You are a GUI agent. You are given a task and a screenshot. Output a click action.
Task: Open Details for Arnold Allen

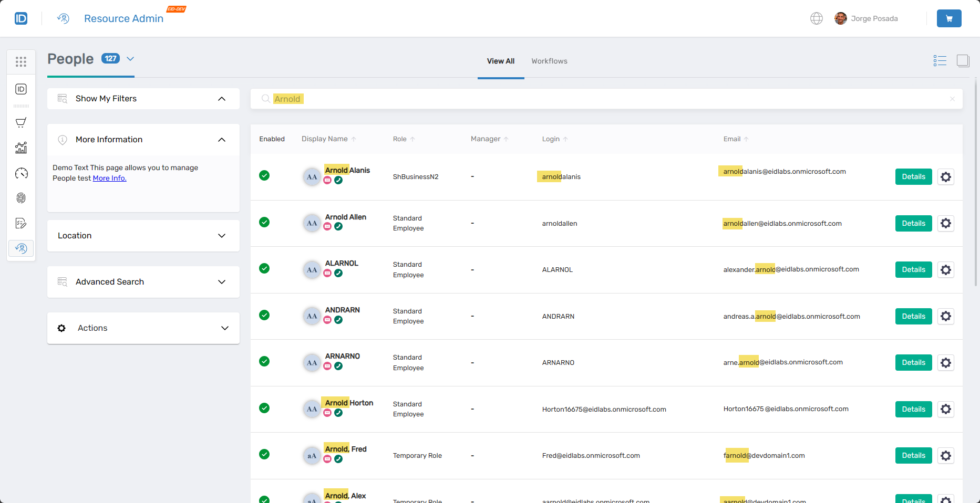[x=913, y=223]
